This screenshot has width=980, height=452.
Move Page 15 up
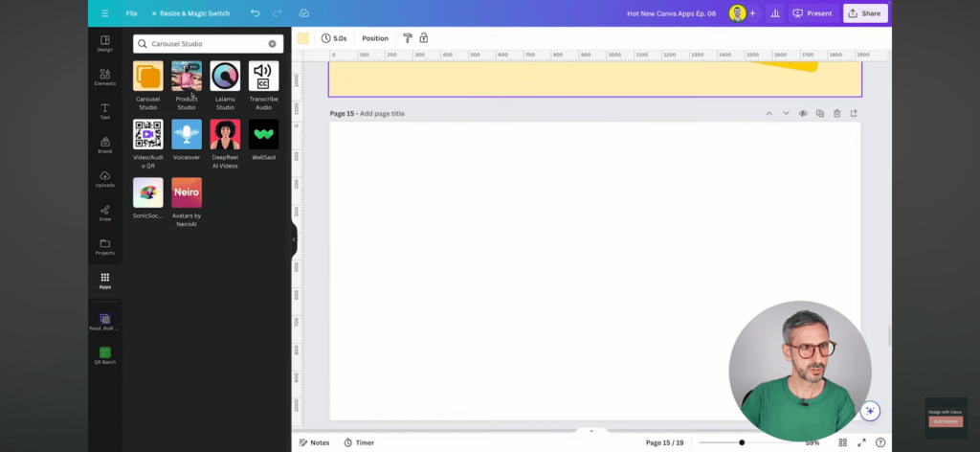(768, 113)
